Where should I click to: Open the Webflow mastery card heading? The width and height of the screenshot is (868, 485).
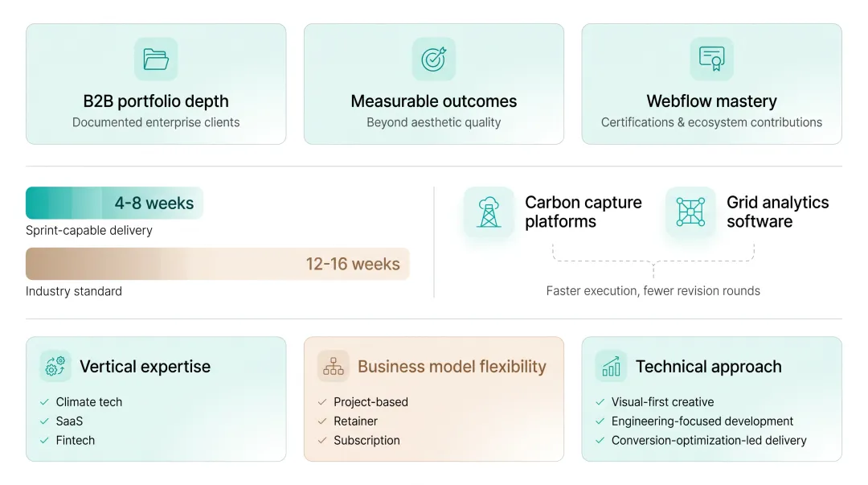click(x=712, y=101)
